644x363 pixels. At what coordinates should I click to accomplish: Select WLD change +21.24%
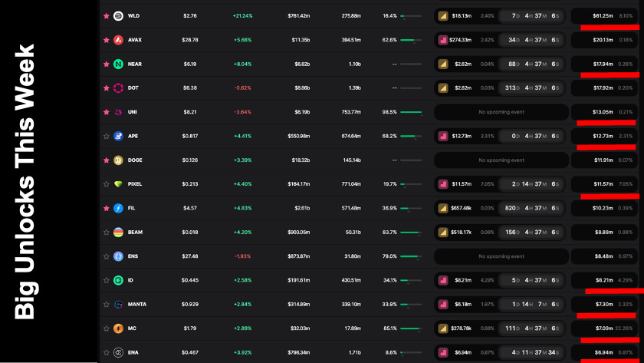[x=243, y=16]
